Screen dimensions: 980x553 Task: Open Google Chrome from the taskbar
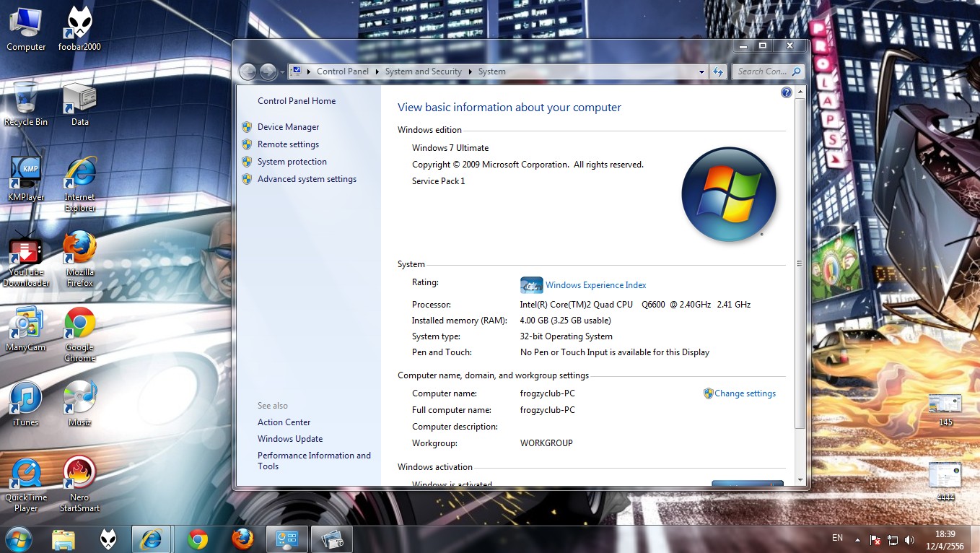pyautogui.click(x=197, y=539)
